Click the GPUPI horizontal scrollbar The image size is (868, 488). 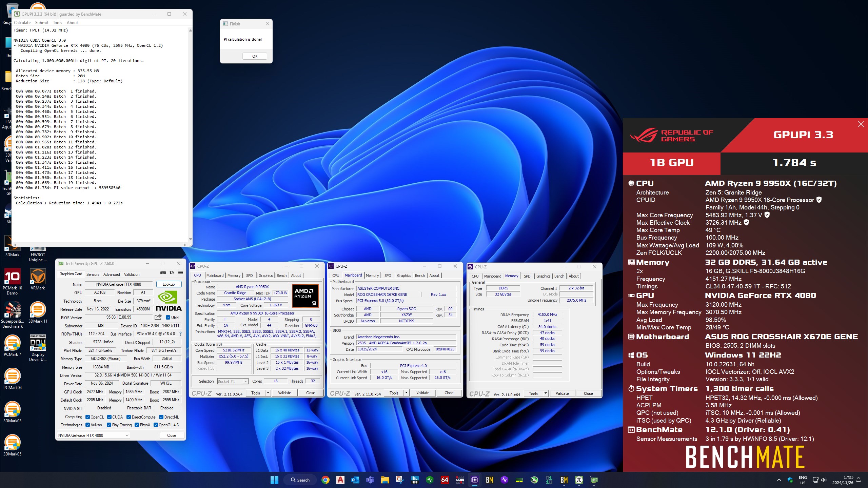100,244
